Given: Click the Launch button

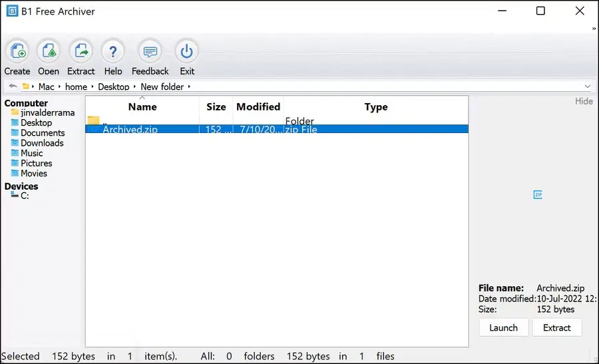Looking at the screenshot, I should point(504,327).
